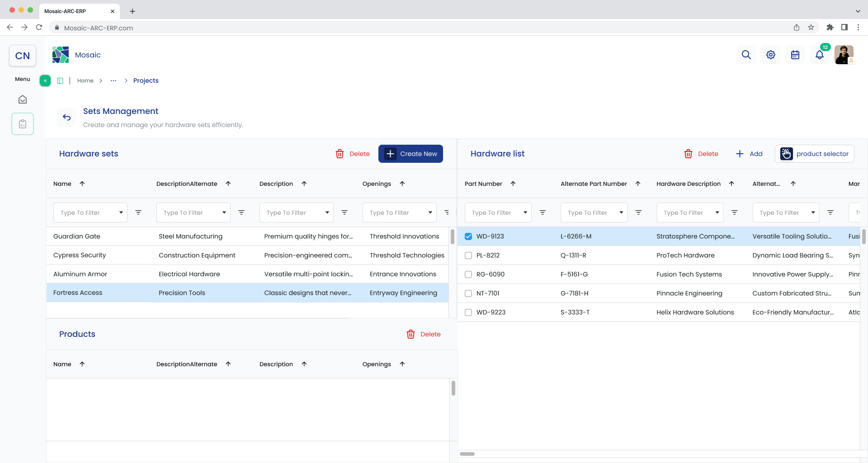Click filter icon beside Part Number filter
This screenshot has width=868, height=463.
click(x=542, y=213)
